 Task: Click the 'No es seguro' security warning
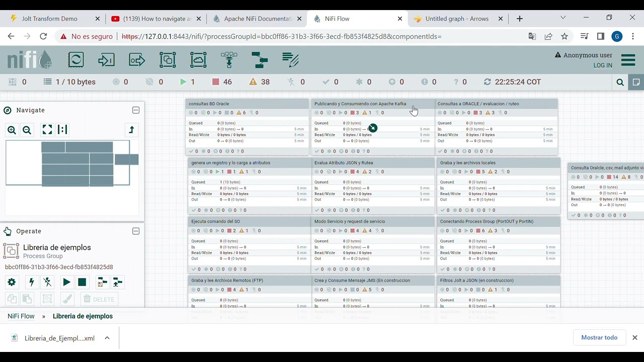point(87,36)
